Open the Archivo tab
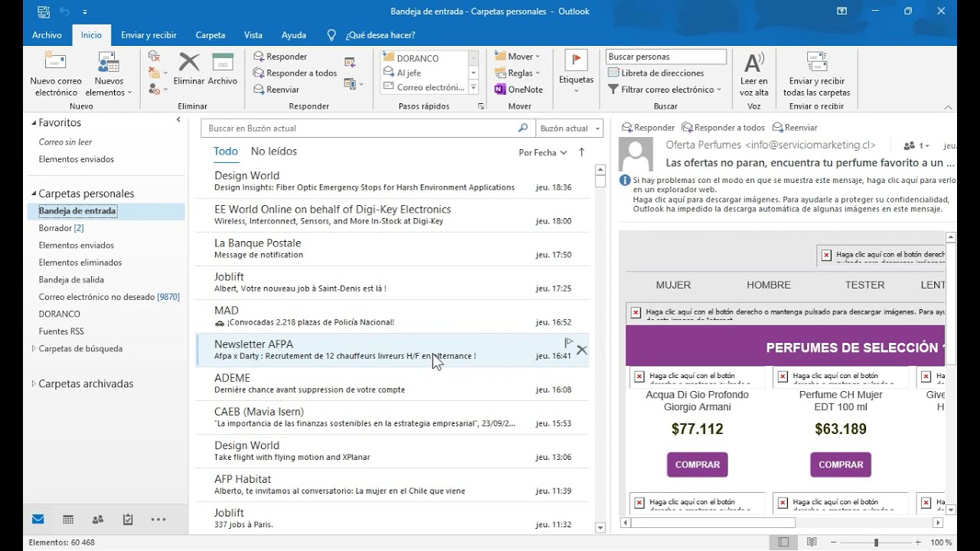Image resolution: width=980 pixels, height=551 pixels. pyautogui.click(x=47, y=35)
